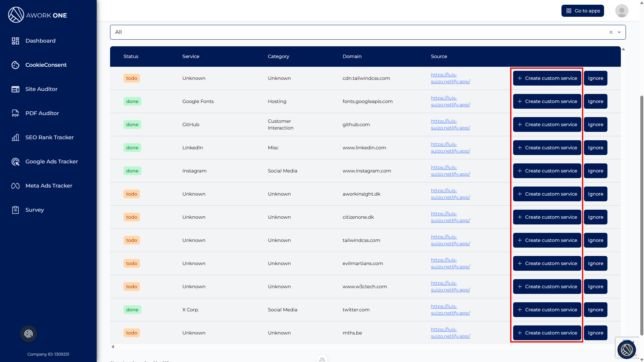Sort by the Status column header
The height and width of the screenshot is (362, 644).
(x=131, y=56)
